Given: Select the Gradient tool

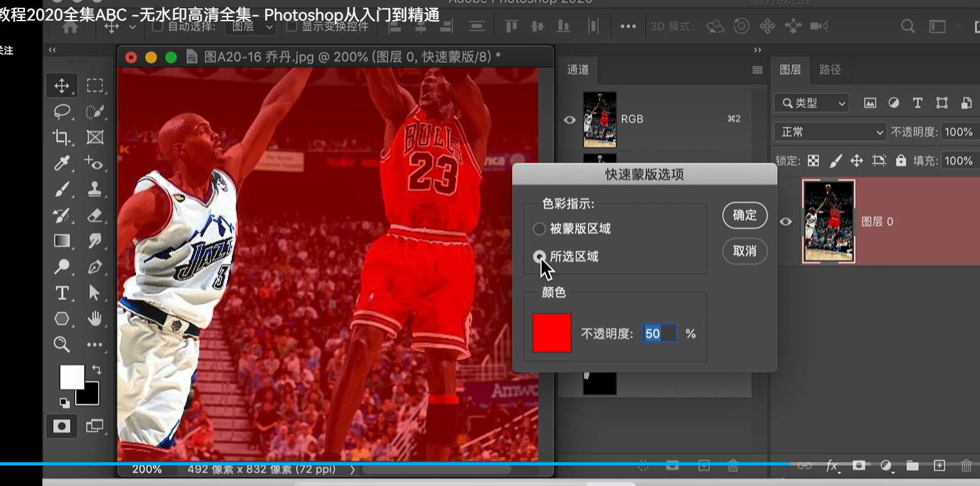Looking at the screenshot, I should [62, 241].
